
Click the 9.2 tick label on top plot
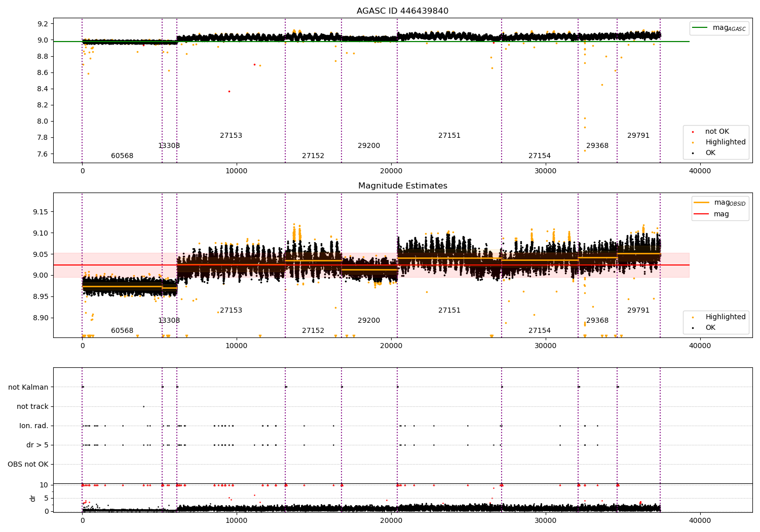pyautogui.click(x=43, y=24)
